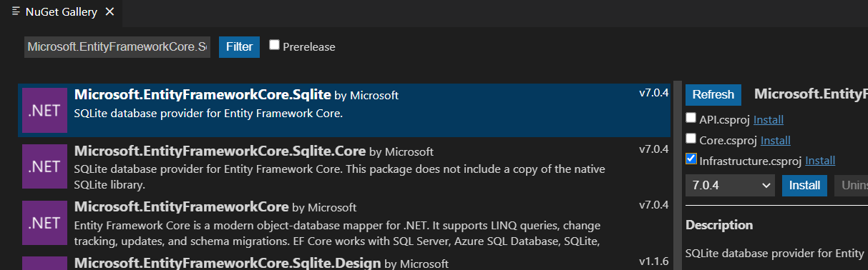Click the NuGet Gallery tab menu icon
The height and width of the screenshot is (270, 868).
tap(16, 11)
